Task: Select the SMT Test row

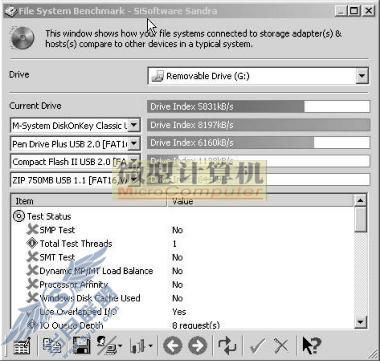Action: click(183, 257)
